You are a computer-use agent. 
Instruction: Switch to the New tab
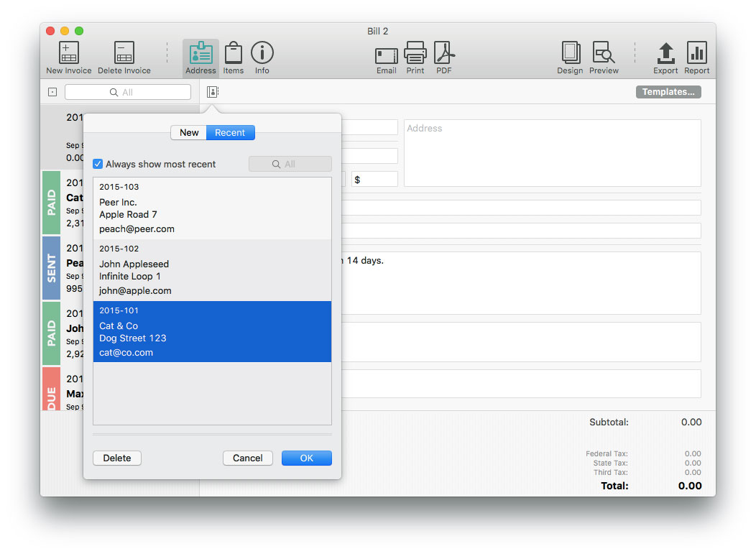click(x=188, y=133)
